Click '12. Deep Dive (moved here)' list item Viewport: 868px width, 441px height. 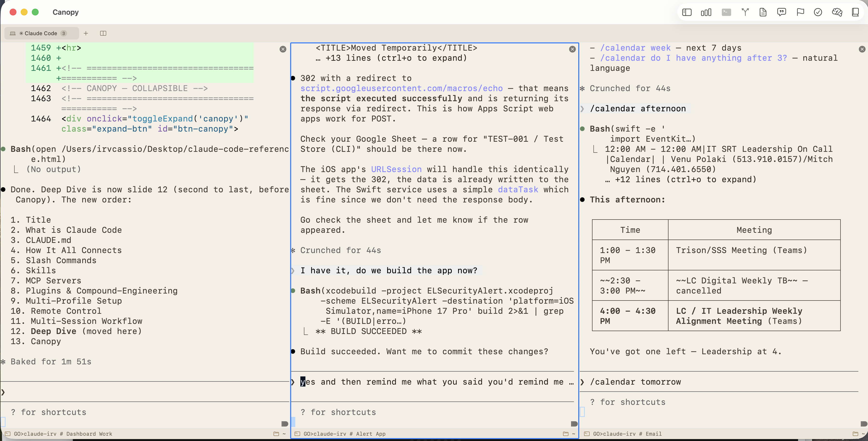click(76, 331)
